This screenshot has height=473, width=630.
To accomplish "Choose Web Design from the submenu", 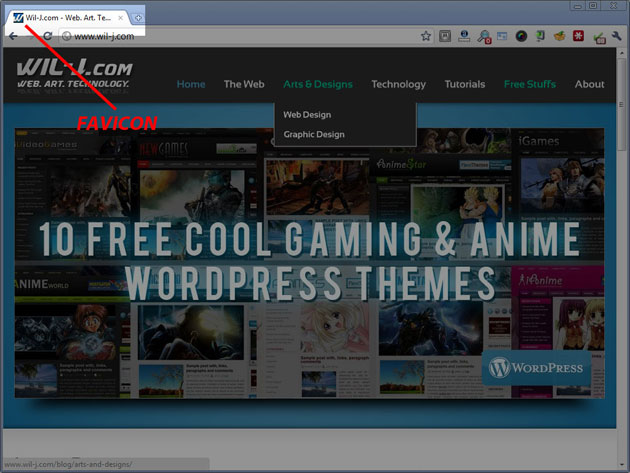I will [307, 115].
